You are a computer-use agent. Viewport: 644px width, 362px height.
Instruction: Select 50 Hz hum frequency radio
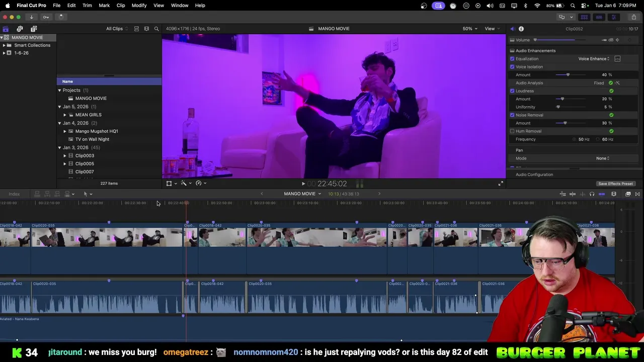(574, 139)
